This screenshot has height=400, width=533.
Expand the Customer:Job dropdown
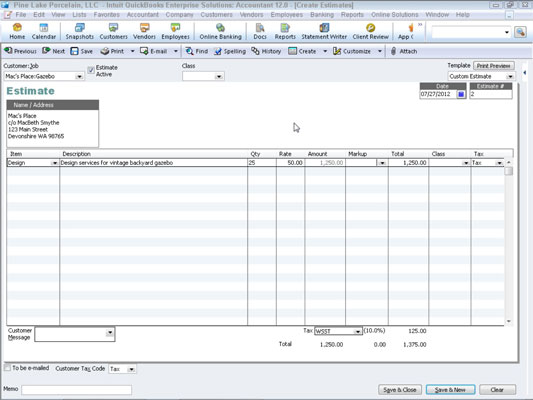coord(79,76)
